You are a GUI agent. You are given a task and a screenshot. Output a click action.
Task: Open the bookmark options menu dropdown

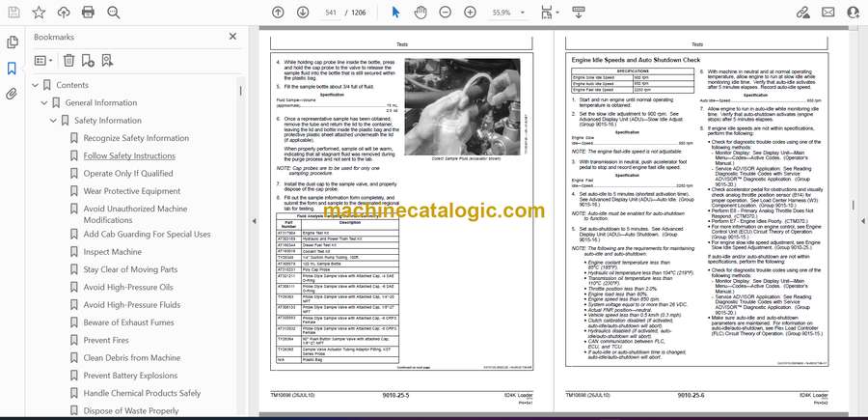(x=43, y=61)
